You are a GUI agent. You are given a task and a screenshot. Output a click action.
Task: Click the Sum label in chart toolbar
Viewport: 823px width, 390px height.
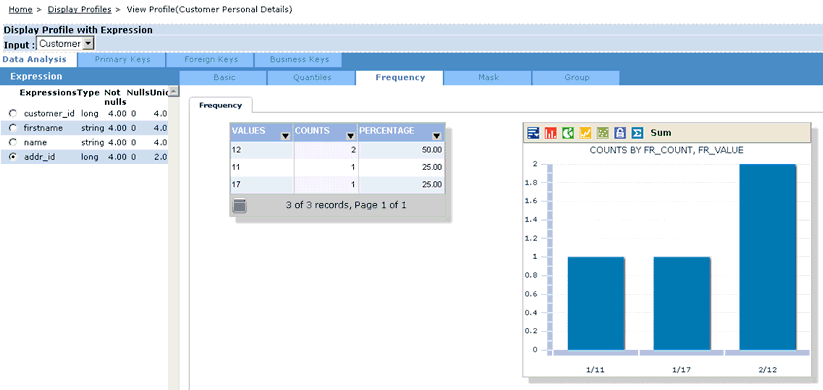[661, 133]
